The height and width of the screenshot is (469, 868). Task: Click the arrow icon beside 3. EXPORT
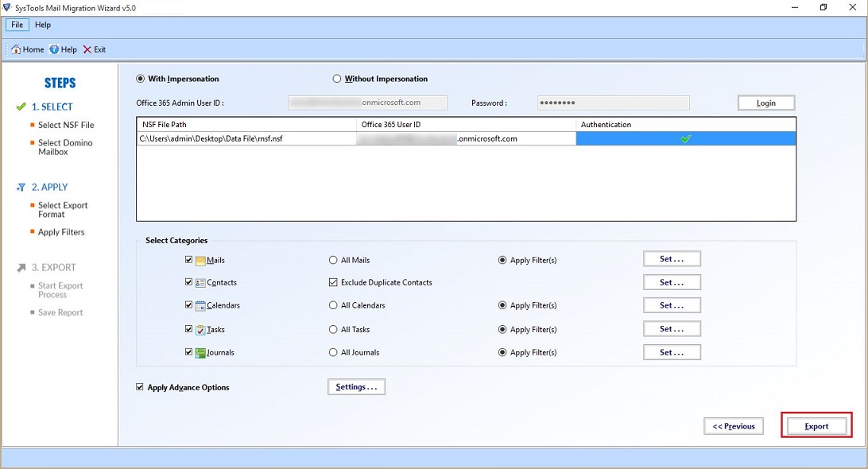click(x=21, y=267)
